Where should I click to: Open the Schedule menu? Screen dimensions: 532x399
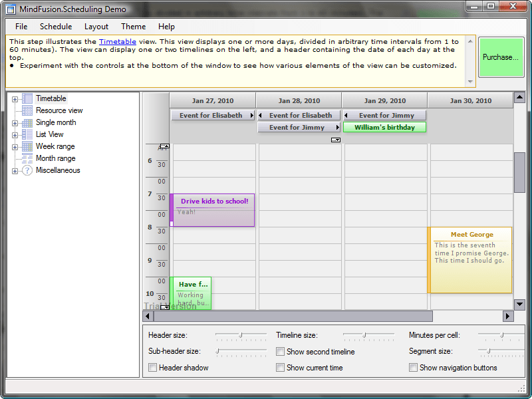56,27
